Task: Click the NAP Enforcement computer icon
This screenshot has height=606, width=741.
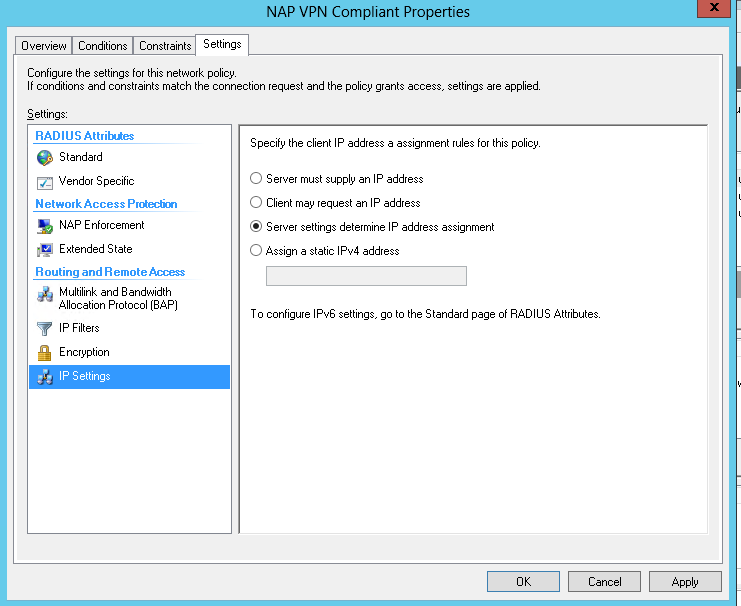Action: pos(45,226)
